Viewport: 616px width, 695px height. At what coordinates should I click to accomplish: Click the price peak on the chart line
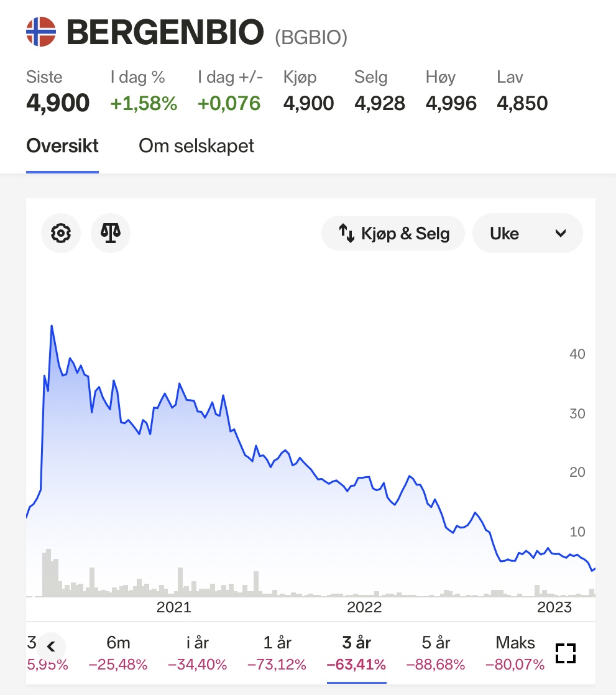pyautogui.click(x=52, y=326)
